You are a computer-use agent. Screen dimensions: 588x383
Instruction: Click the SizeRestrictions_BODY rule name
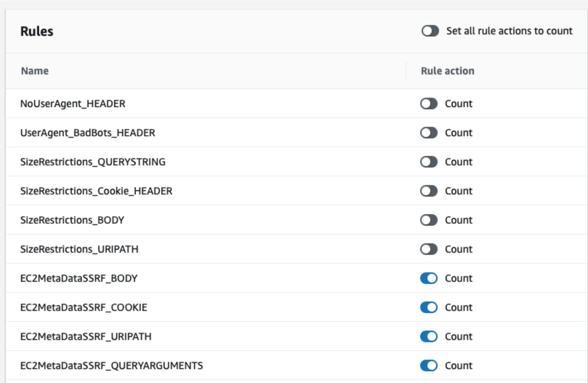pos(72,220)
